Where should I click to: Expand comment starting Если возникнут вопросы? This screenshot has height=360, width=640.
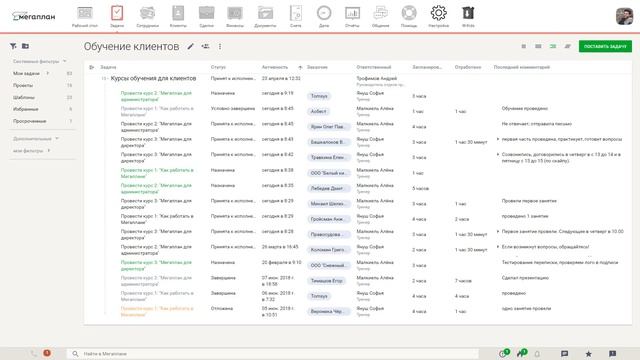coord(498,247)
